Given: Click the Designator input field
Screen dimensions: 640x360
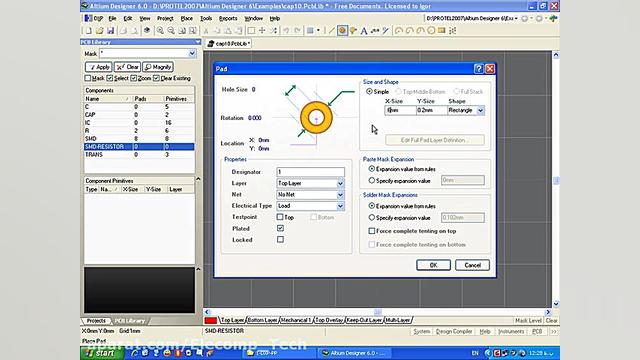Looking at the screenshot, I should point(310,172).
